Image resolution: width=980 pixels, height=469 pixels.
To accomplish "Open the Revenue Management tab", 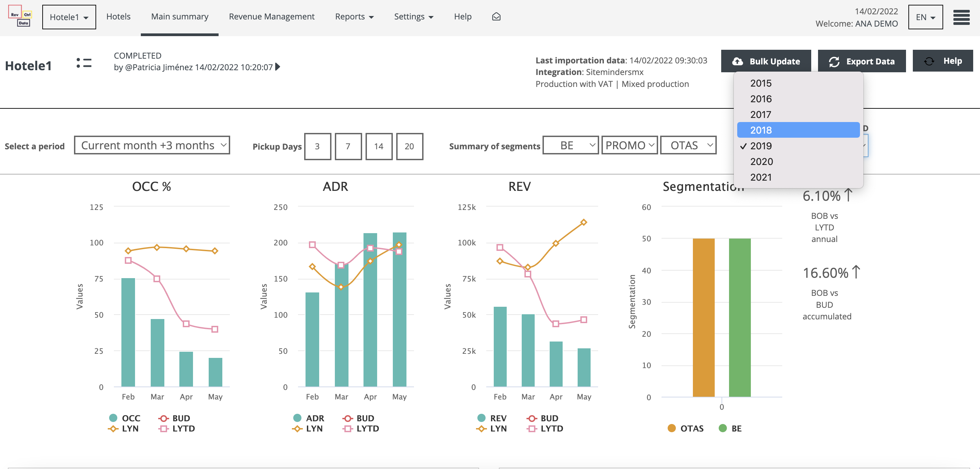I will click(271, 16).
